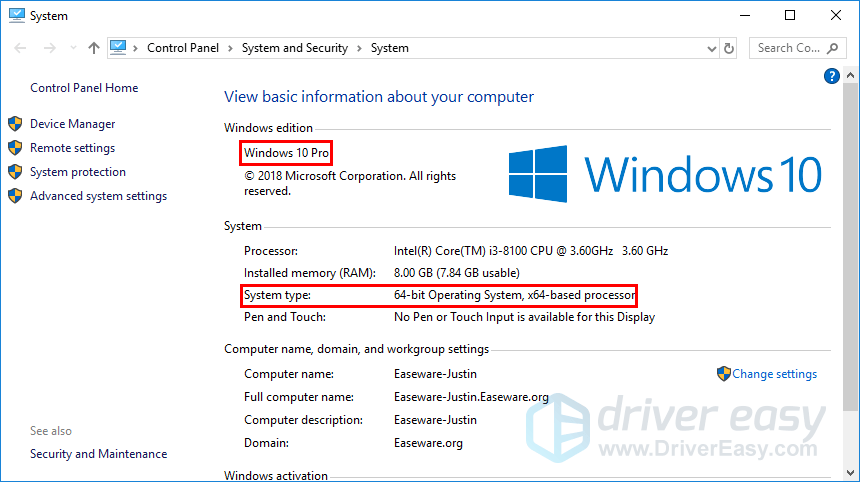
Task: Click the shield icon beside Device Manager
Action: [15, 124]
